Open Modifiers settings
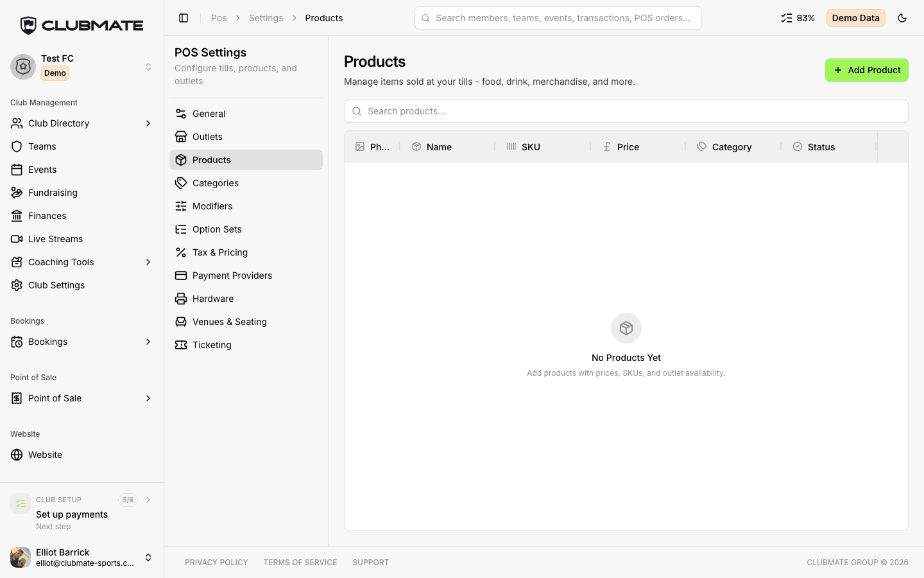Image resolution: width=924 pixels, height=578 pixels. [x=246, y=206]
